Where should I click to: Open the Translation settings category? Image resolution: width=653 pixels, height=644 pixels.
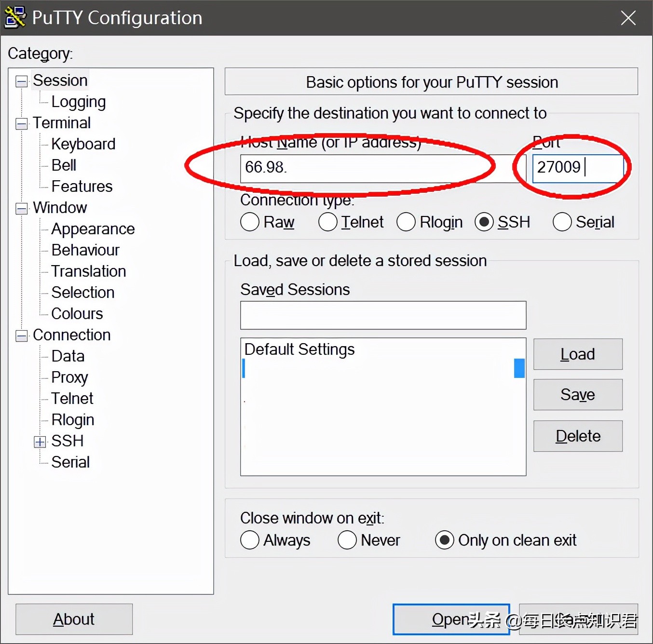(x=89, y=271)
